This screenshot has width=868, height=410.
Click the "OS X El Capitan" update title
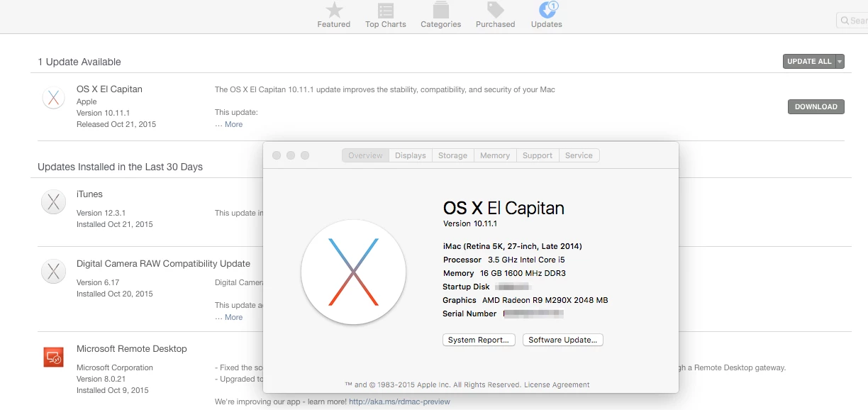(x=109, y=89)
